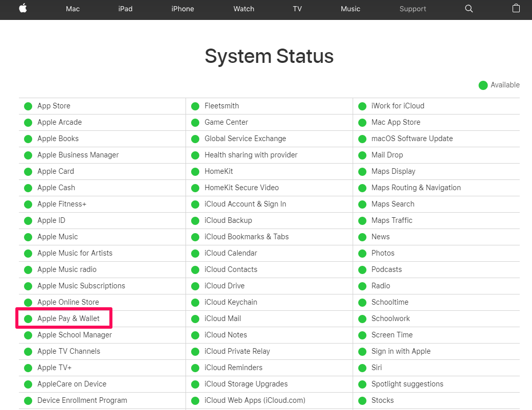This screenshot has height=410, width=532.
Task: Click green dot next to iWork for iCloud
Action: [x=362, y=106]
